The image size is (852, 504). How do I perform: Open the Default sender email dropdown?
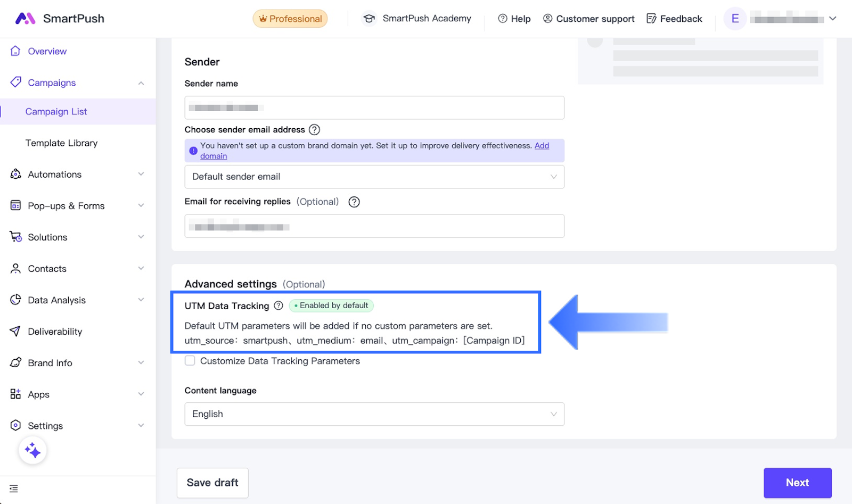374,177
